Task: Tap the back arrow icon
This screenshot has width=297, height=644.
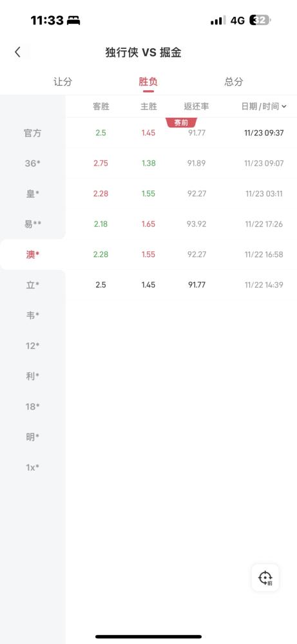Action: pos(17,52)
